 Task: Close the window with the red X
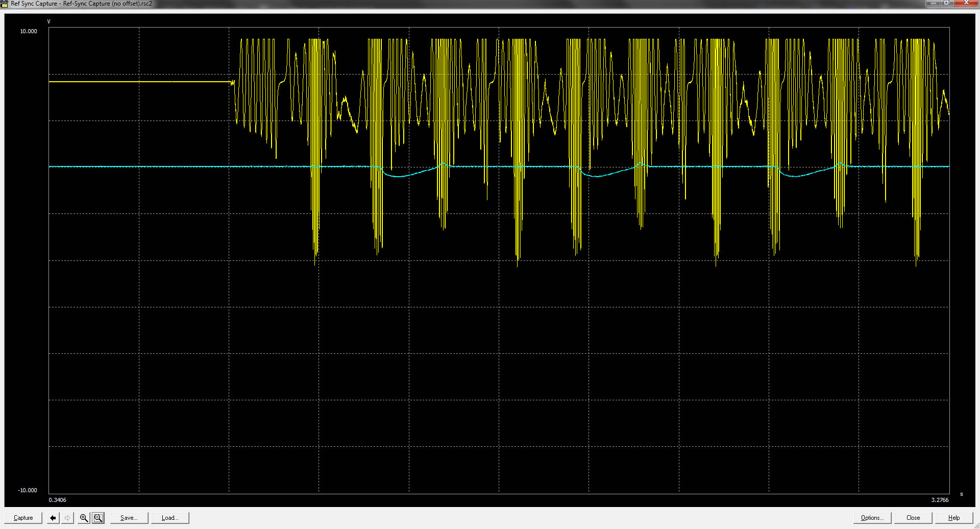[966, 3]
